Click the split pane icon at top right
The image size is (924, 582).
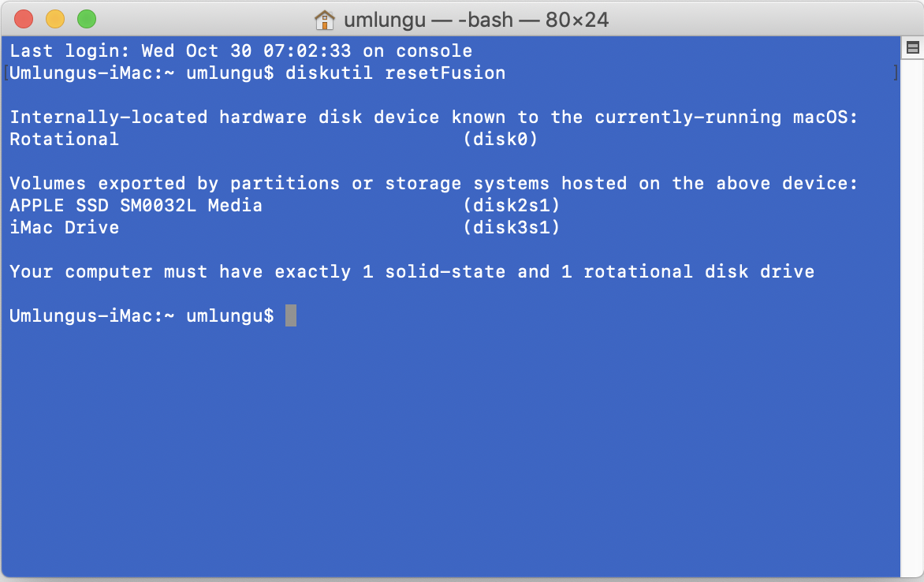point(912,48)
